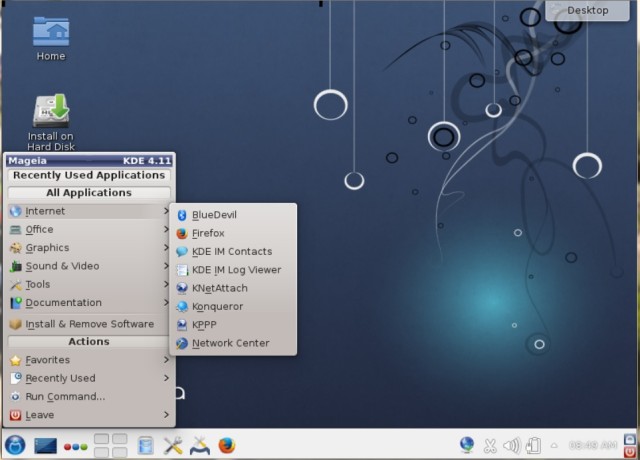Click the panel clock

[x=593, y=445]
